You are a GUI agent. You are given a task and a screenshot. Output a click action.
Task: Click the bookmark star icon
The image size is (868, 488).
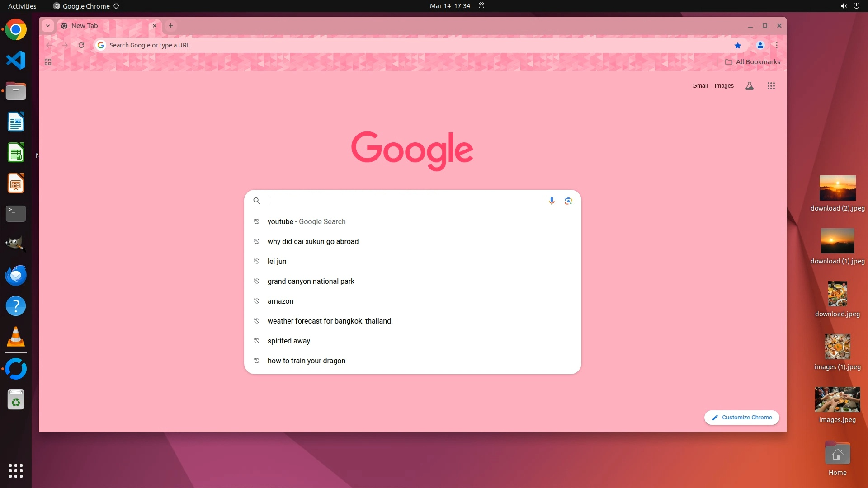point(738,45)
